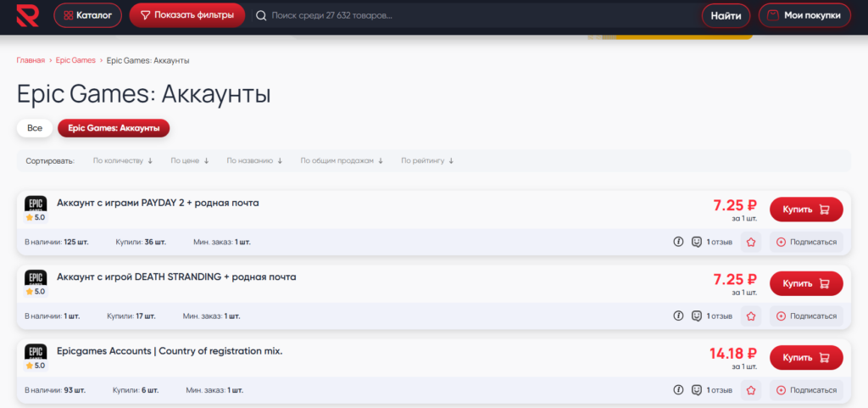
Task: Buy the Epicgames Accounts country mix item
Action: coord(806,358)
